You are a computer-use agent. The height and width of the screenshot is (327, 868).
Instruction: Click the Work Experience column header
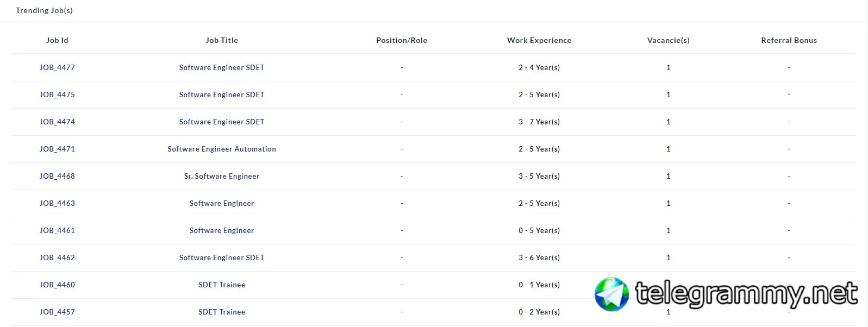click(539, 40)
